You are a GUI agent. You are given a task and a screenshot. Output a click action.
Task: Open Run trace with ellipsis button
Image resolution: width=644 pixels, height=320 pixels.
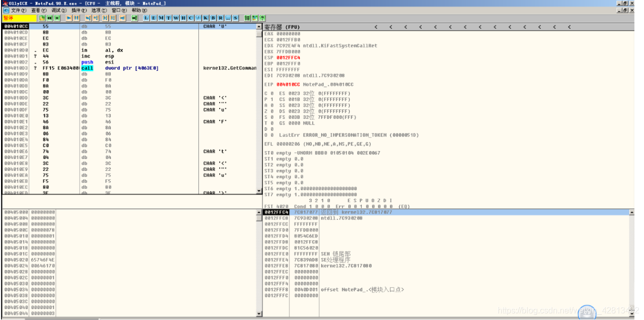tap(228, 18)
